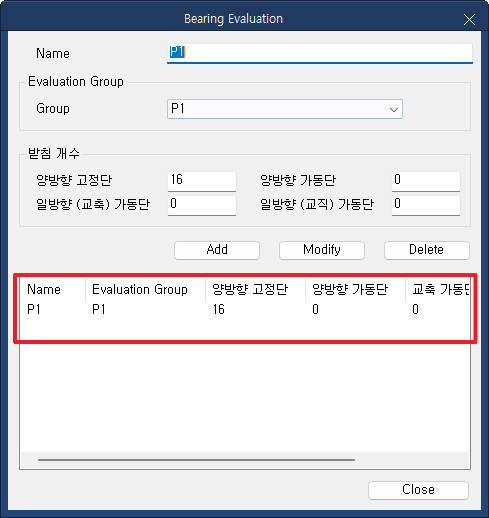Open the Group dropdown list

point(285,109)
